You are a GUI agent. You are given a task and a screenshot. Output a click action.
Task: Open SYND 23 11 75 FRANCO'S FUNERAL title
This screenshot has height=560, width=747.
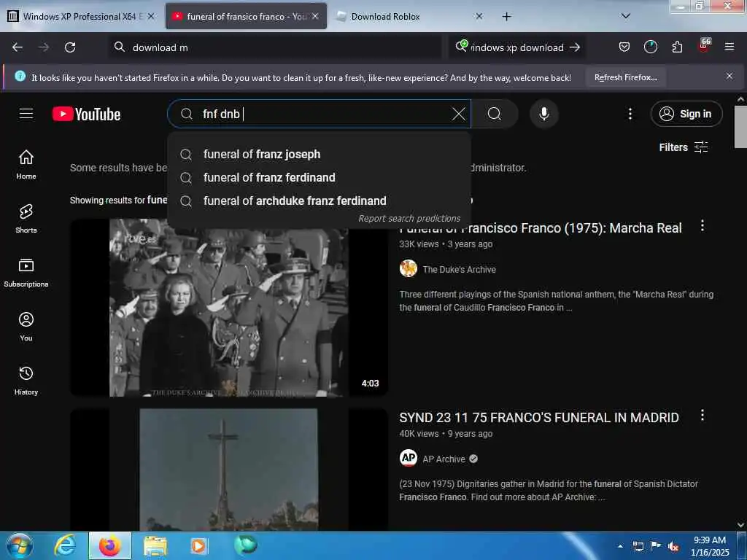point(539,418)
